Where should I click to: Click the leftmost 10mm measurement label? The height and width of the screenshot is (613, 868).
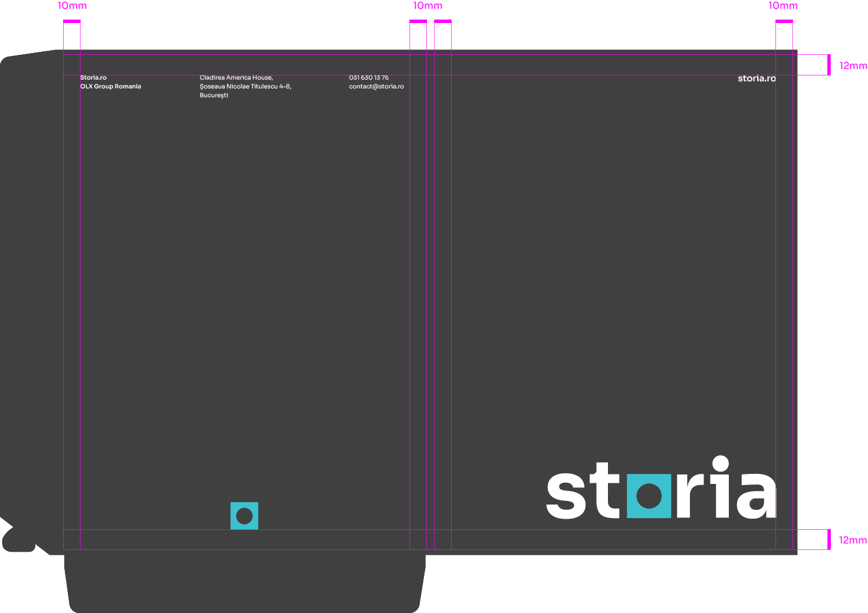tap(72, 6)
